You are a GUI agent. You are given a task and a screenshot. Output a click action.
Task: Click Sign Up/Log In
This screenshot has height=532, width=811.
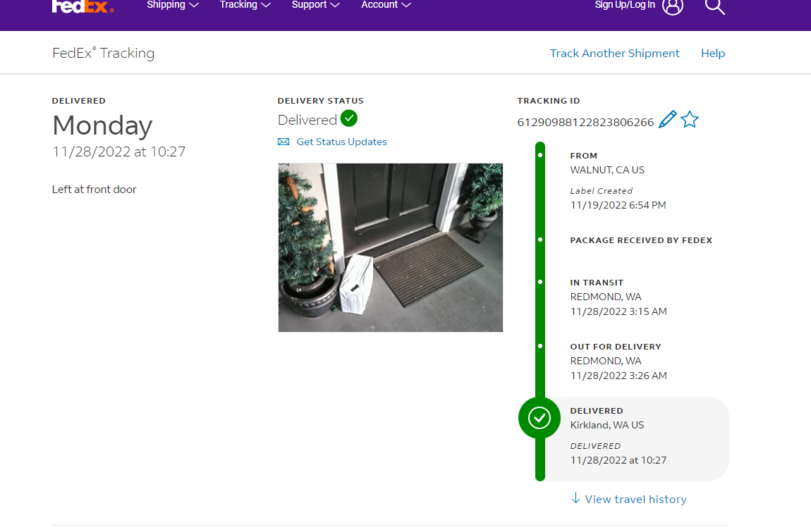pos(625,5)
